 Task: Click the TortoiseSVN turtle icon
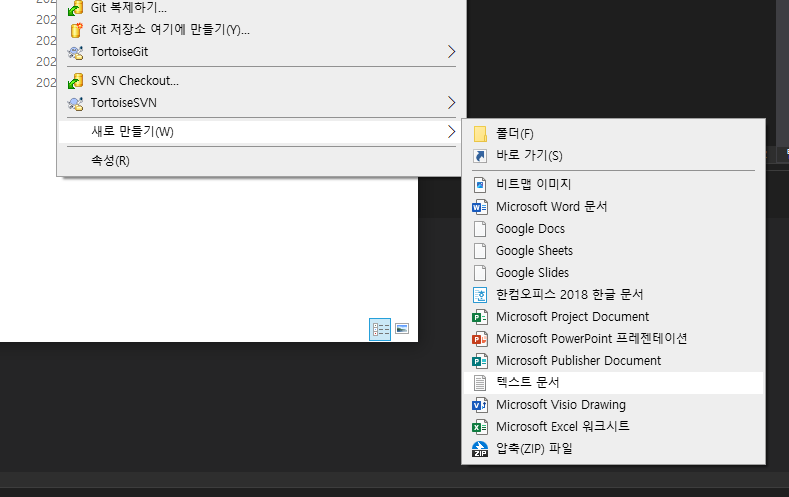[x=75, y=103]
